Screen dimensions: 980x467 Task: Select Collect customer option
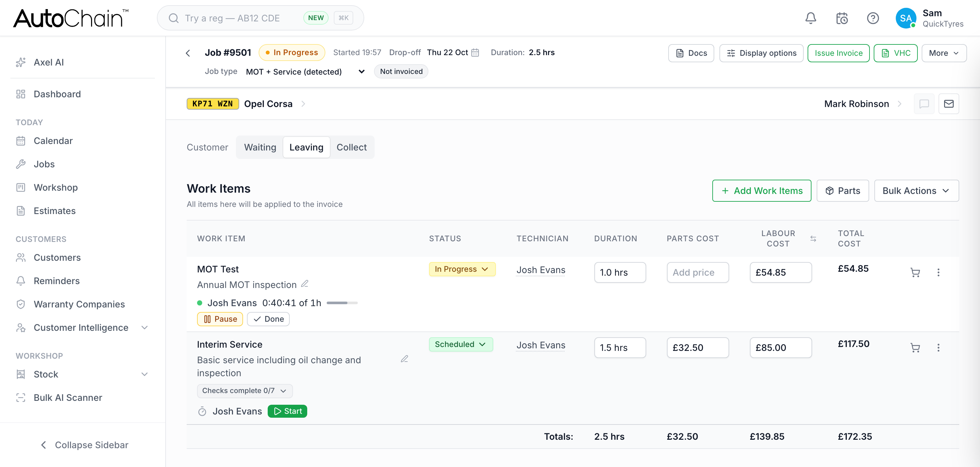point(352,147)
